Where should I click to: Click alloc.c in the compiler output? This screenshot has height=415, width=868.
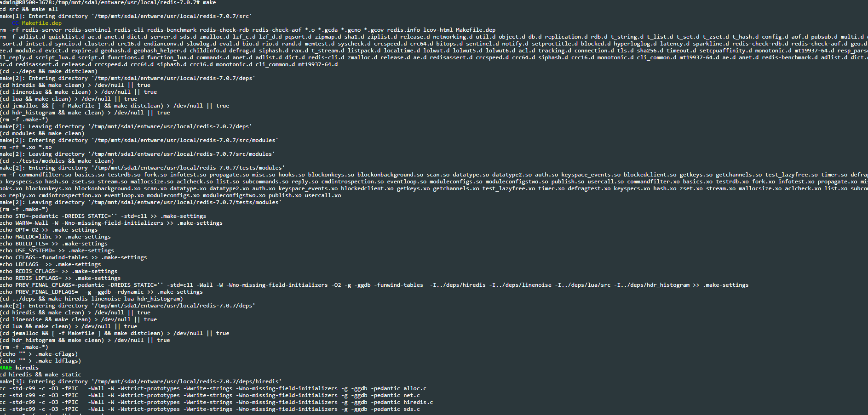pyautogui.click(x=414, y=388)
